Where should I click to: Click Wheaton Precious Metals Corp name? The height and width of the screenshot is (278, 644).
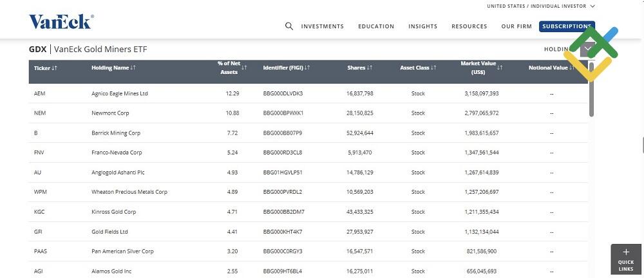[129, 192]
